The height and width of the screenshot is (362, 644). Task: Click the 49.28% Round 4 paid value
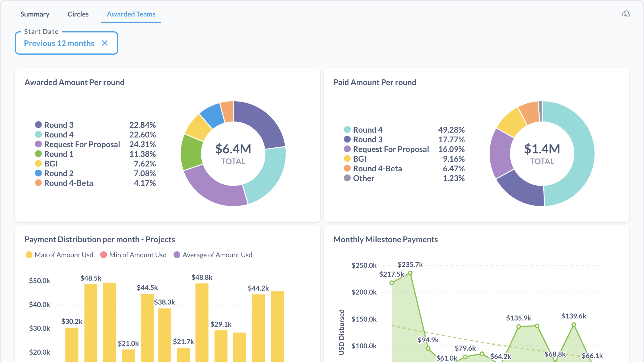451,129
